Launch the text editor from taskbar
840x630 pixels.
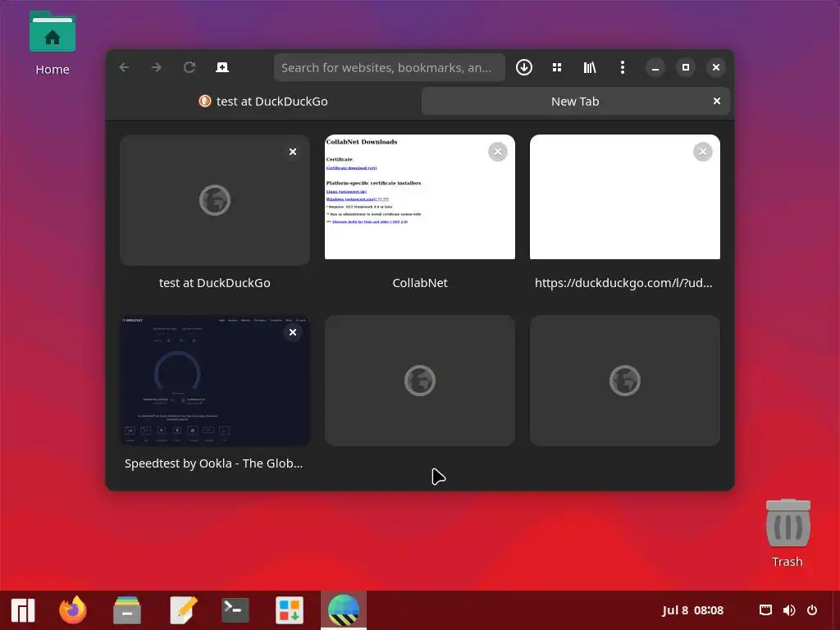(183, 610)
